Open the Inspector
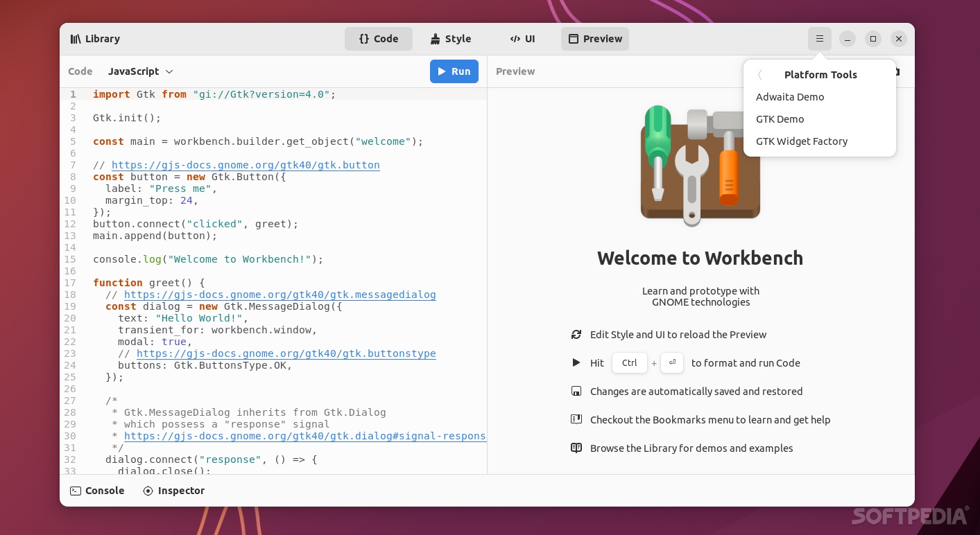This screenshot has width=980, height=535. (173, 491)
